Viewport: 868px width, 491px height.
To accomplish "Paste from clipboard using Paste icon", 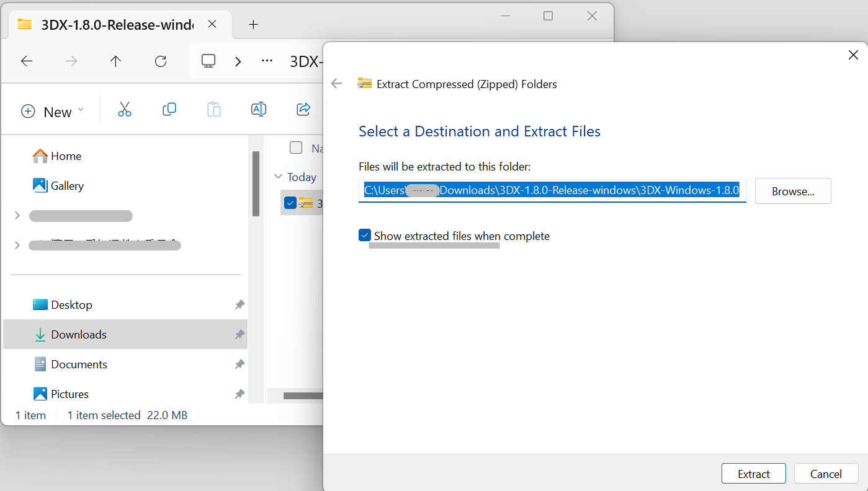I will point(214,109).
